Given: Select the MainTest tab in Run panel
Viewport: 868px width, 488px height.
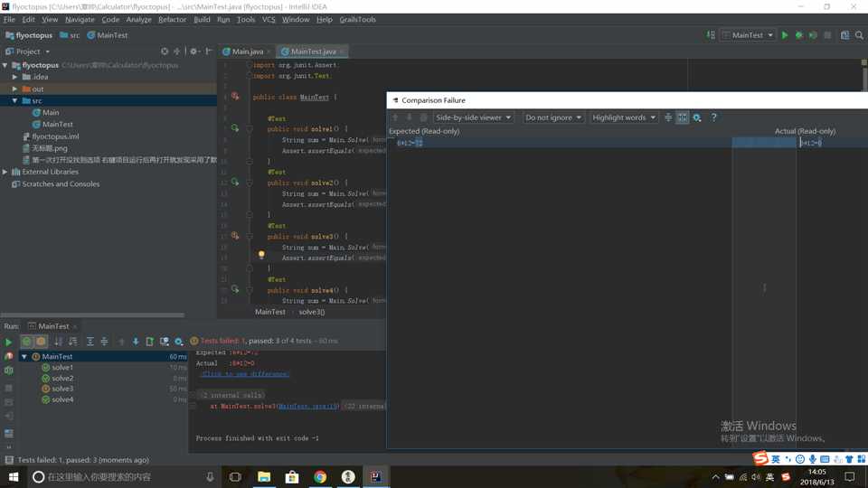Looking at the screenshot, I should click(52, 326).
